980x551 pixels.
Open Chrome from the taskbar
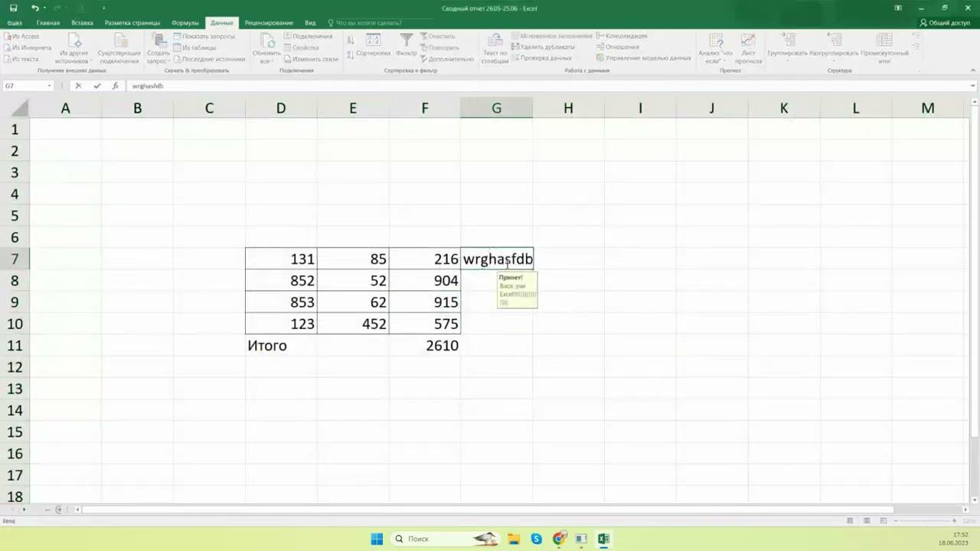559,539
